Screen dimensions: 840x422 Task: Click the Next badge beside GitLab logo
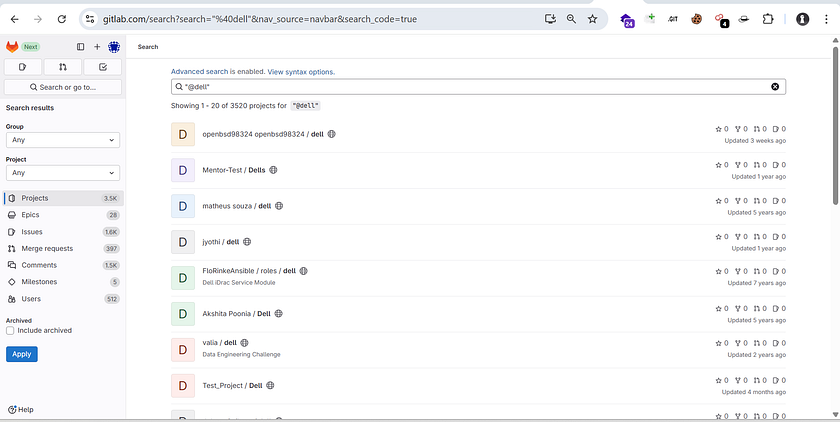point(31,47)
